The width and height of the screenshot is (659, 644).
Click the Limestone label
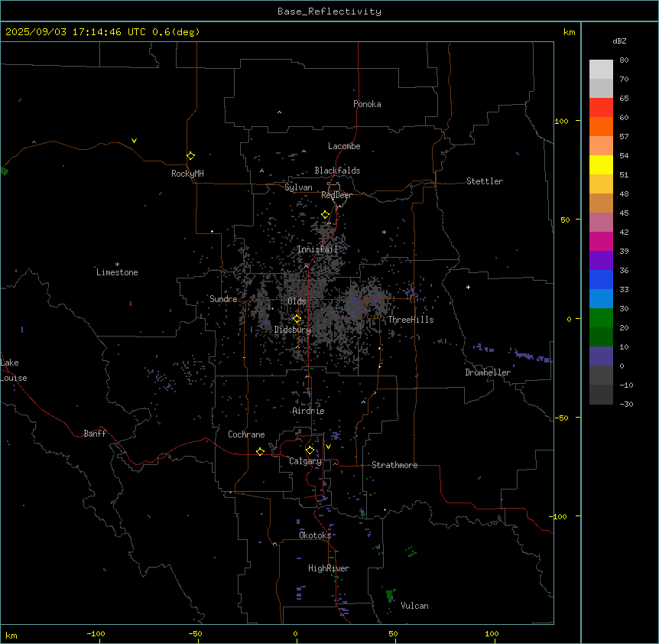pos(117,272)
